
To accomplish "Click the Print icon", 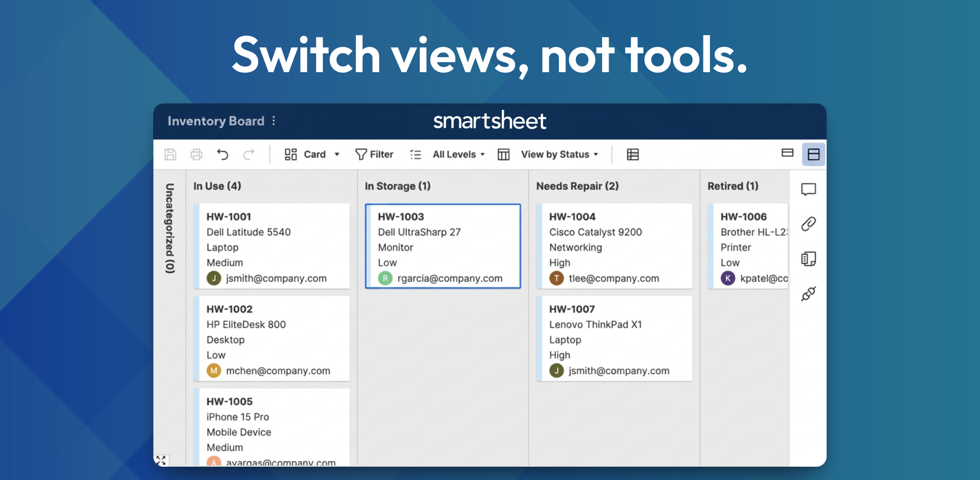I will coord(197,155).
